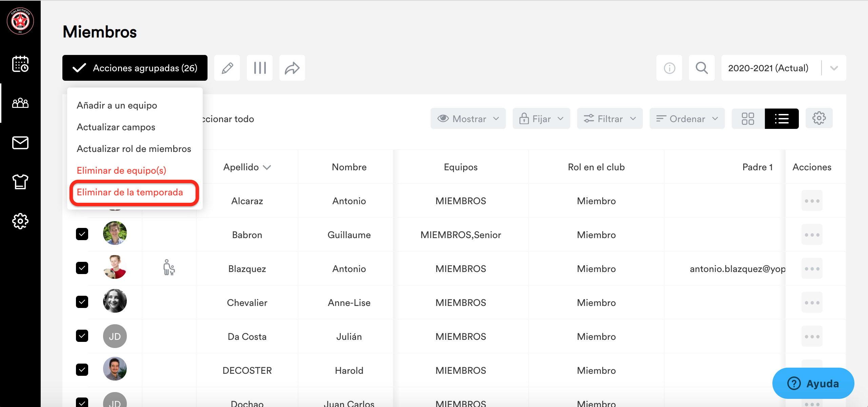Open sidebar settings gear icon
This screenshot has width=868, height=407.
pyautogui.click(x=20, y=221)
